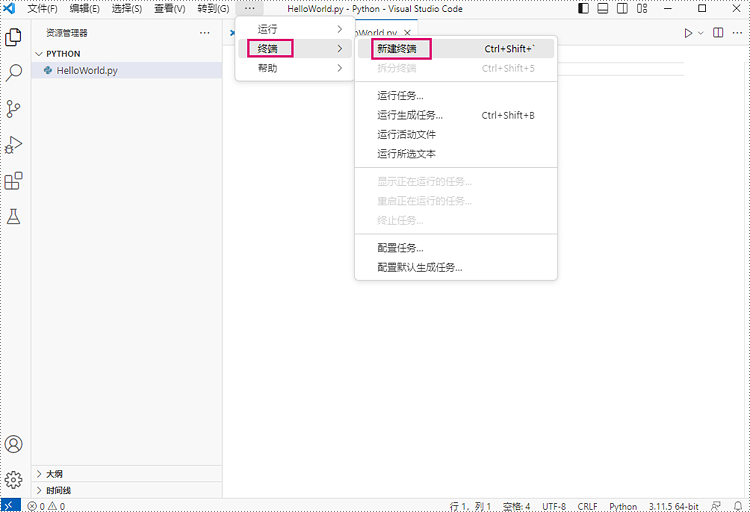Split the editor to the right
The height and width of the screenshot is (512, 750).
[x=718, y=33]
